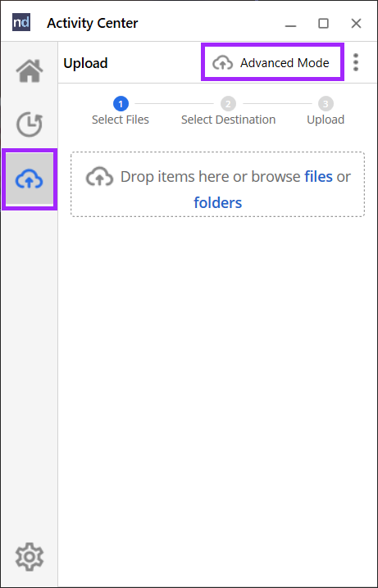Click the dashed drop items area
Screen dimensions: 378x588
pos(218,184)
